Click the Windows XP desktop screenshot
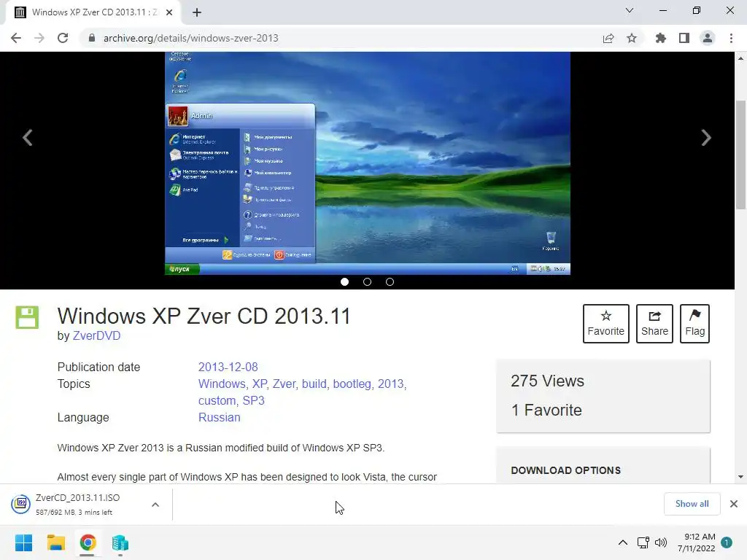Viewport: 747px width, 560px height. point(368,163)
